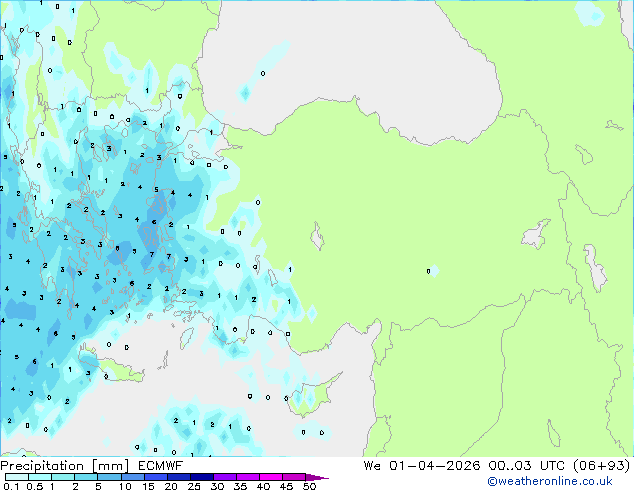The width and height of the screenshot is (634, 490).
Task: Select legend swatch between 20 and 25
Action: pos(179,477)
